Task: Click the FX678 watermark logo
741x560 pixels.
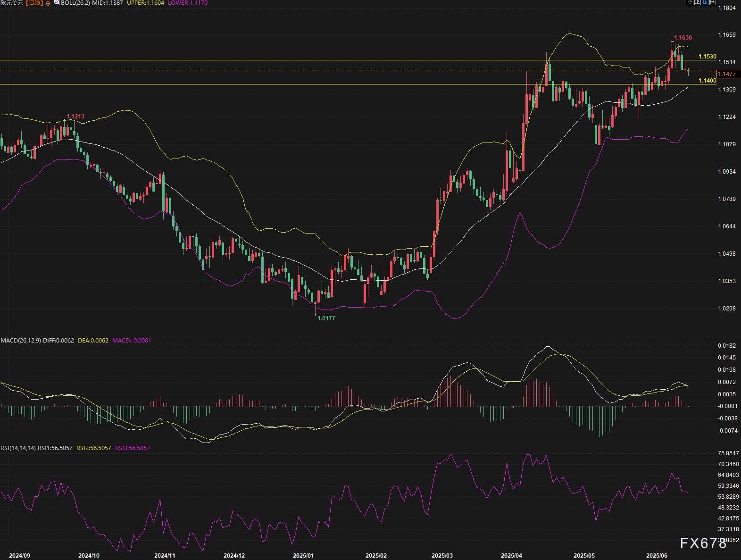Action: 703,543
